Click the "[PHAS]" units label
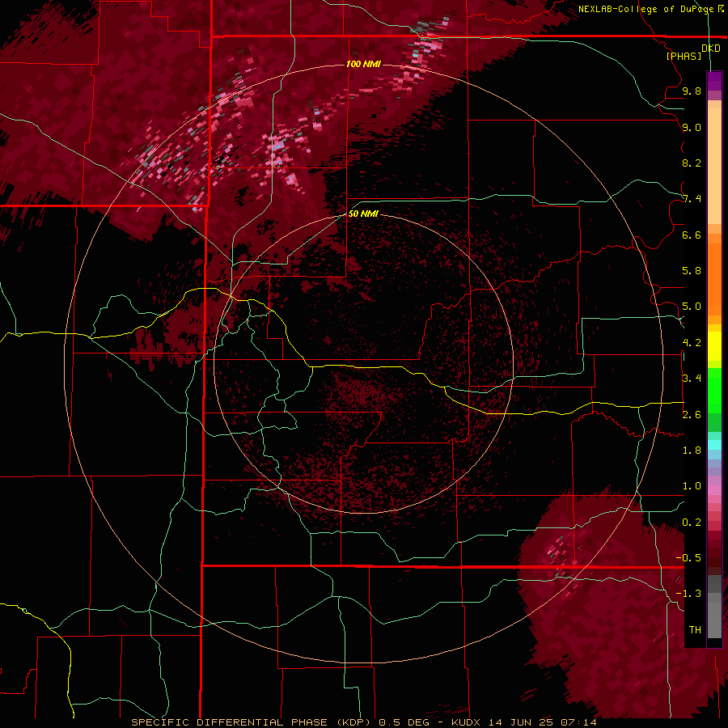 pyautogui.click(x=684, y=56)
